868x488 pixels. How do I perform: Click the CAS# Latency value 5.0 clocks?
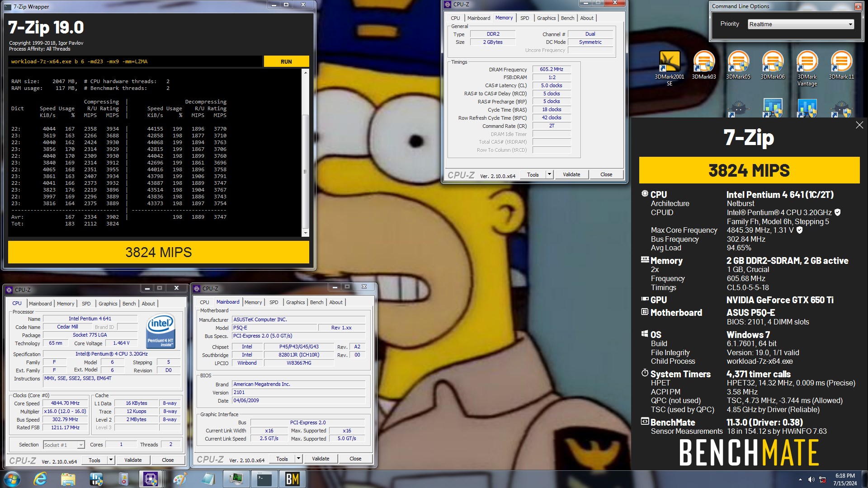(x=552, y=85)
